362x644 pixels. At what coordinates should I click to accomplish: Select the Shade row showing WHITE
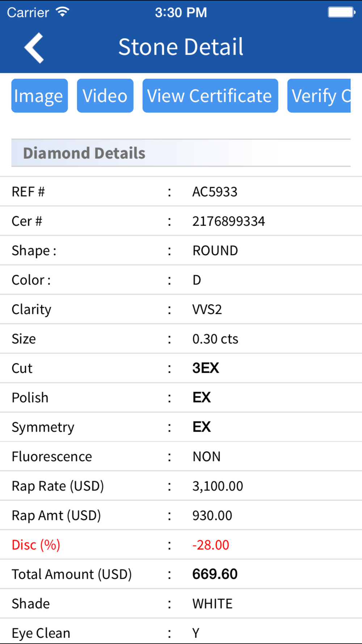coord(181,603)
